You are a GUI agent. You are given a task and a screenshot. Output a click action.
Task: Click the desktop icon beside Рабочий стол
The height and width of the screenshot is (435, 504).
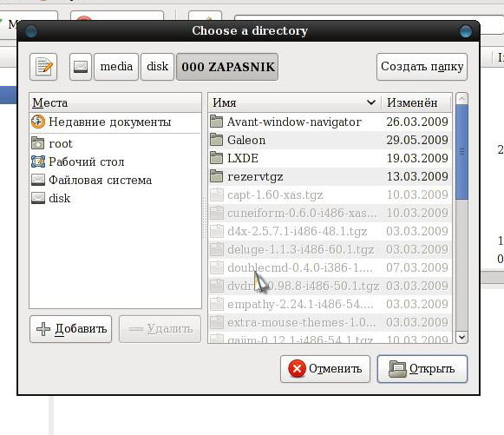38,161
